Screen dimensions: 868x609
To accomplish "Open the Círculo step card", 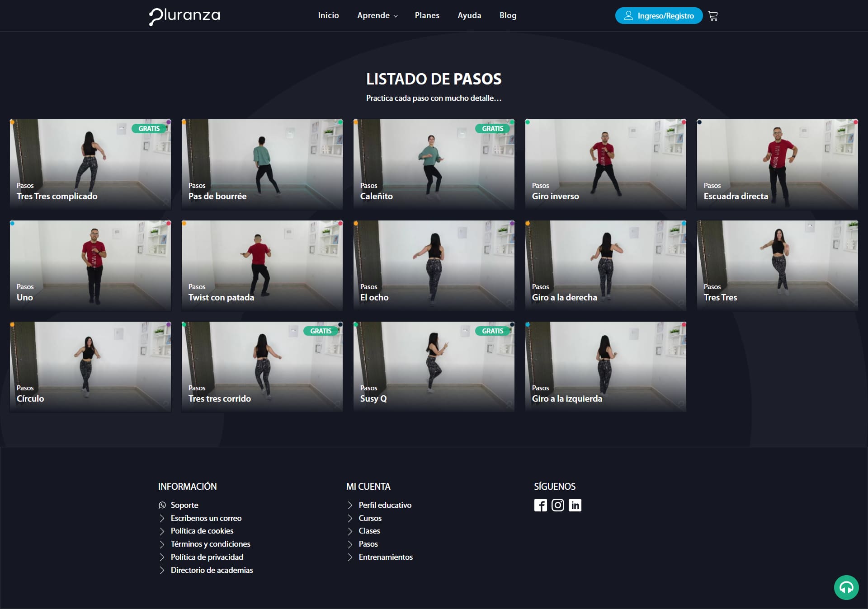I will pyautogui.click(x=90, y=366).
